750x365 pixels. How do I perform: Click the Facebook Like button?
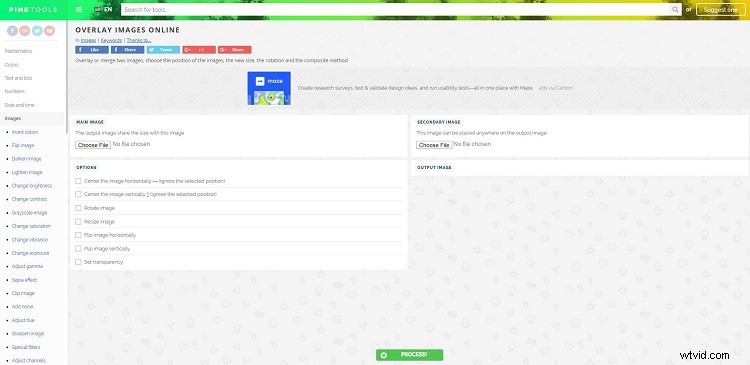tap(92, 50)
